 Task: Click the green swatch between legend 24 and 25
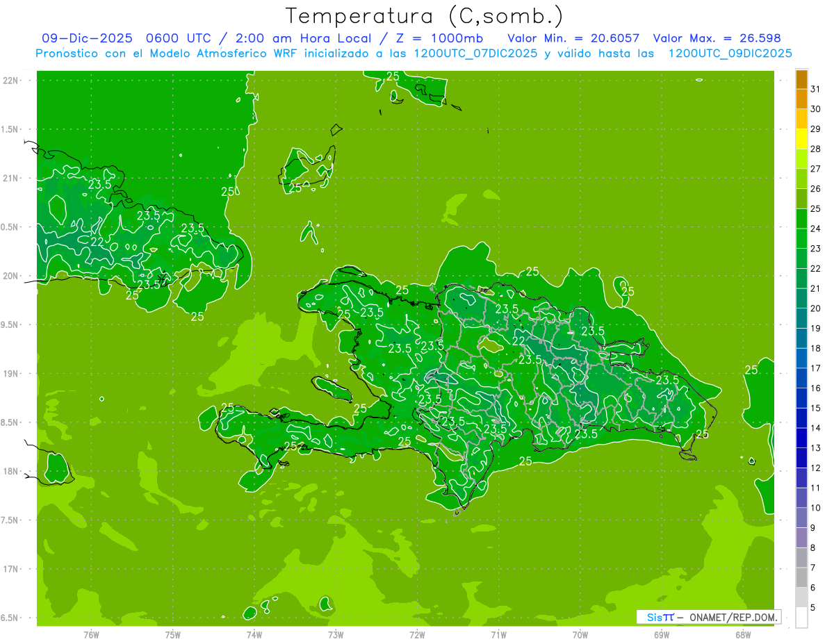pyautogui.click(x=801, y=218)
